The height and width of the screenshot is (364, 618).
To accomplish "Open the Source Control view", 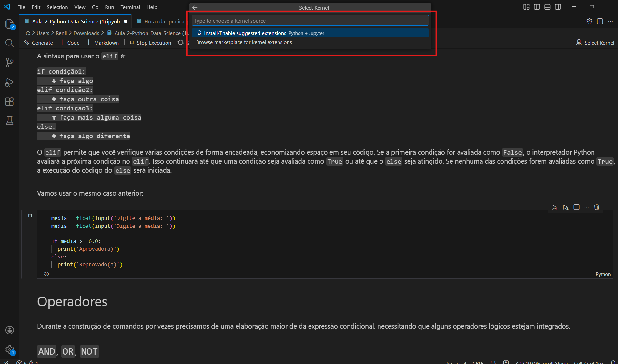I will [10, 63].
